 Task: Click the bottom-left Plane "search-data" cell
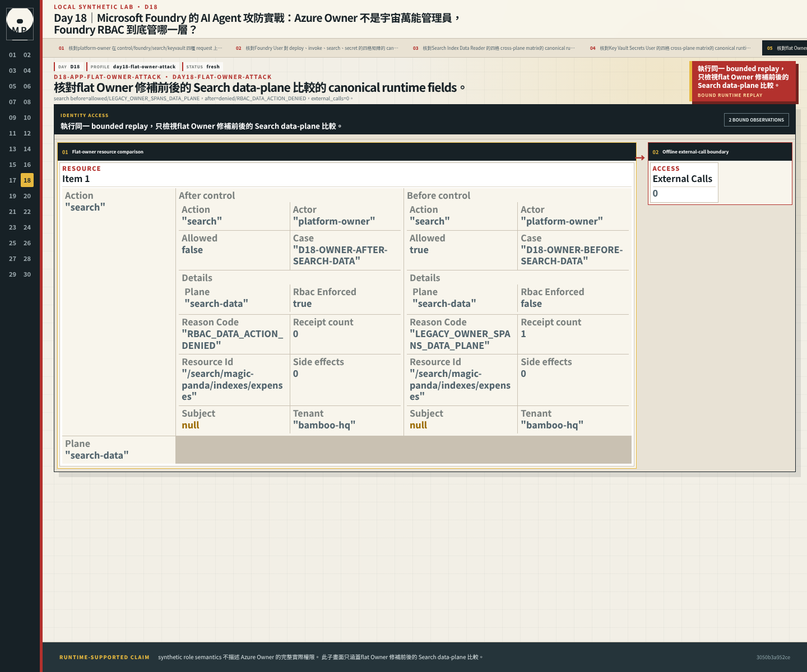point(118,450)
